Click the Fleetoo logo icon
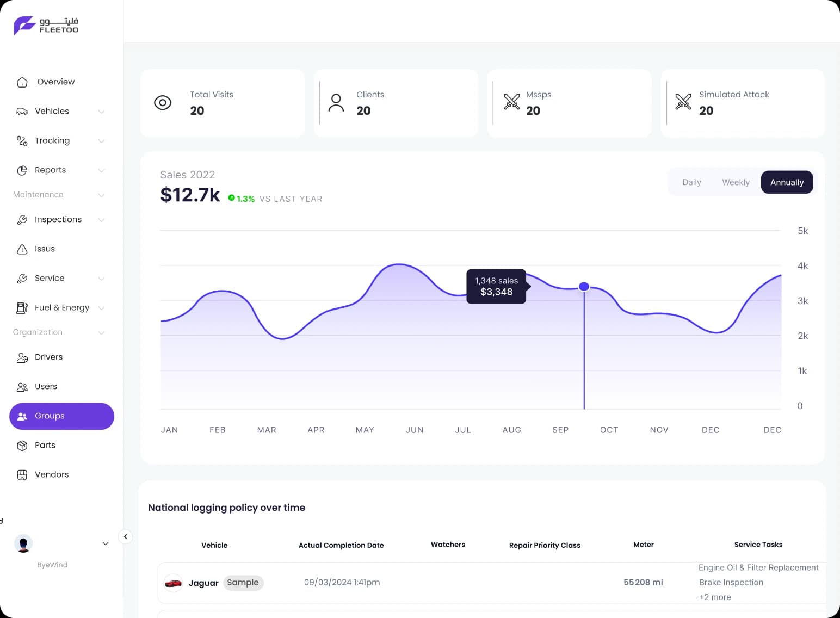 pyautogui.click(x=24, y=26)
